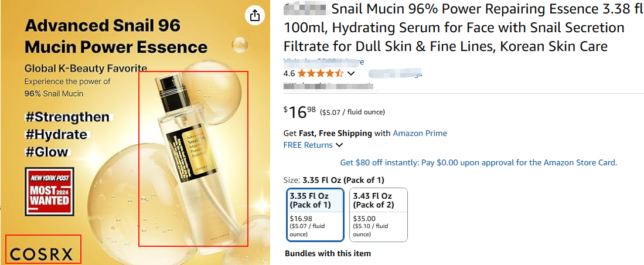The image size is (644, 265).
Task: Click the share icon on product image
Action: click(x=254, y=16)
